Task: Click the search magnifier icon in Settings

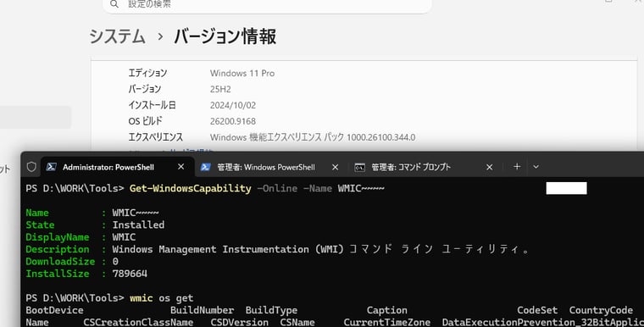Action: 114,4
